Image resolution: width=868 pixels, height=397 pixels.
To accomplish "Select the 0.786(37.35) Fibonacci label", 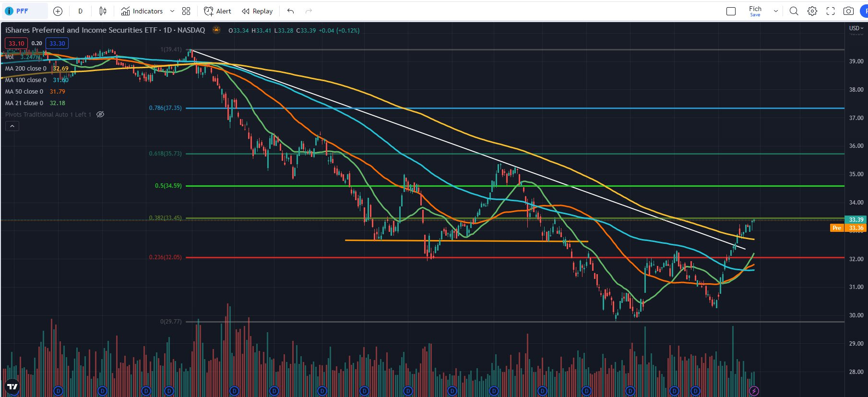I will click(165, 108).
